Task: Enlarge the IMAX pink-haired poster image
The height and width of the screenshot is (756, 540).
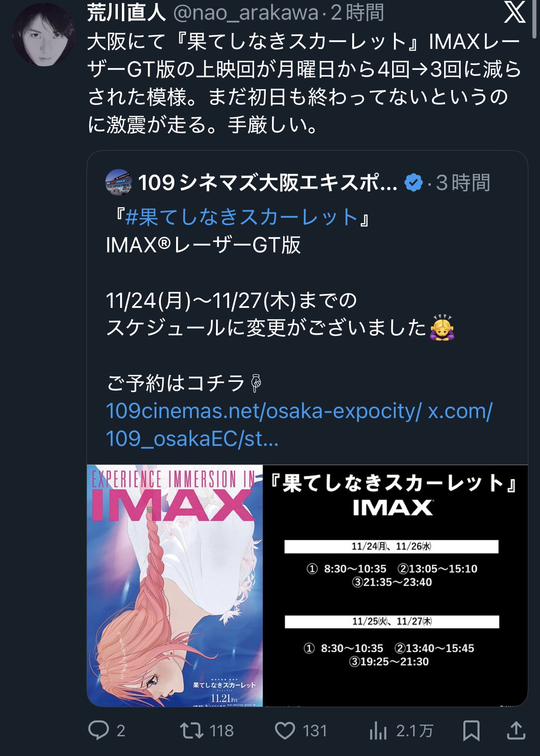Action: [175, 586]
